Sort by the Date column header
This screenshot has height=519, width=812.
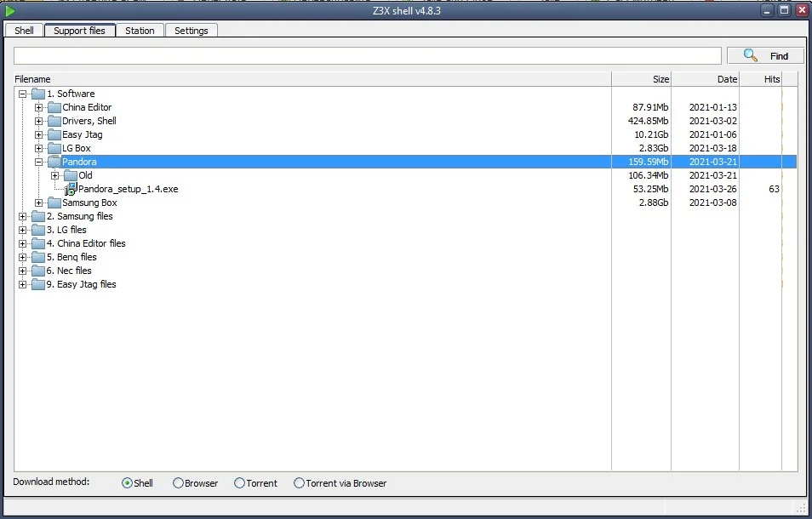[x=706, y=79]
